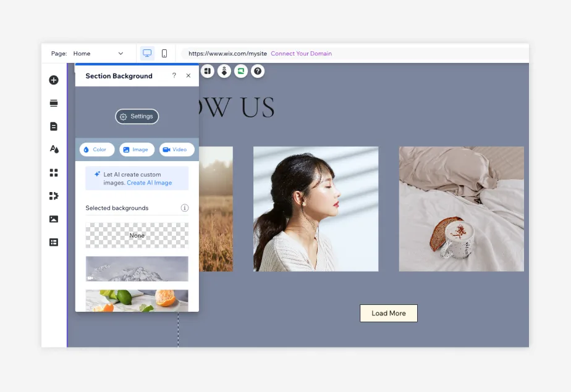Select the None background option
The width and height of the screenshot is (571, 392).
(137, 235)
